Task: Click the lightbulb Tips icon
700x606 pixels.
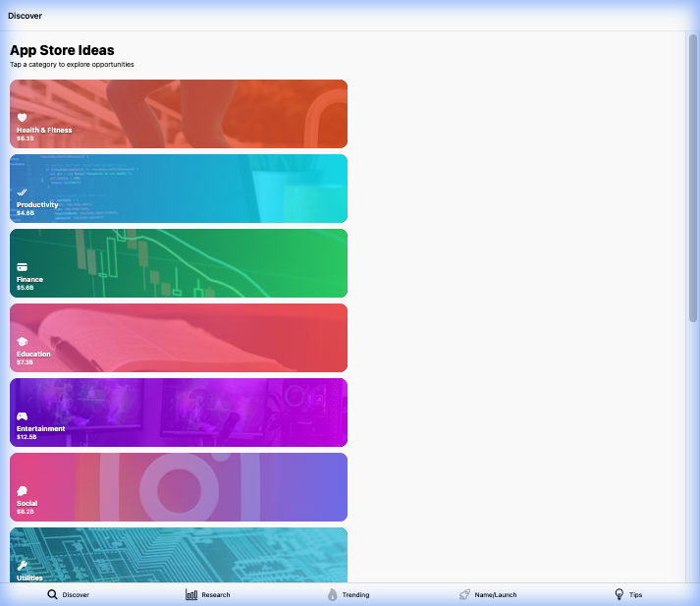Action: (x=619, y=594)
